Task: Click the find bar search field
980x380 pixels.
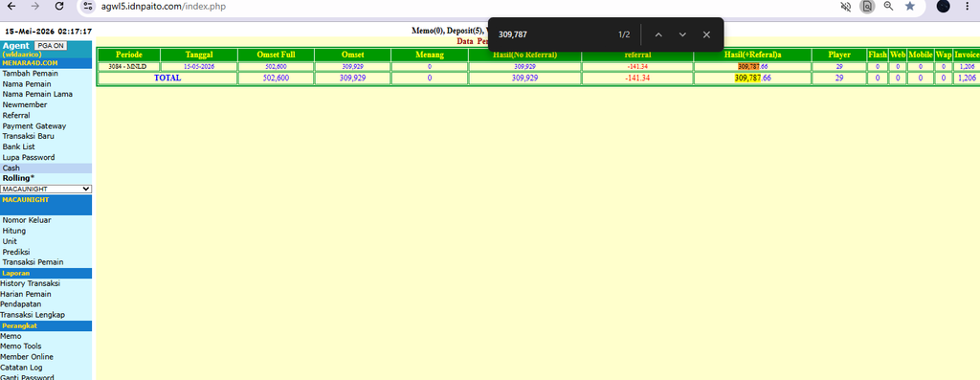Action: click(553, 34)
